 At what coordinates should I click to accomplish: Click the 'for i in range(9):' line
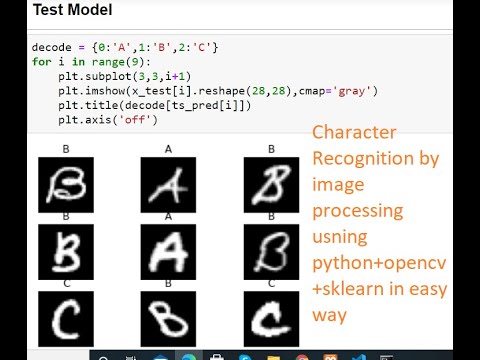pyautogui.click(x=91, y=62)
